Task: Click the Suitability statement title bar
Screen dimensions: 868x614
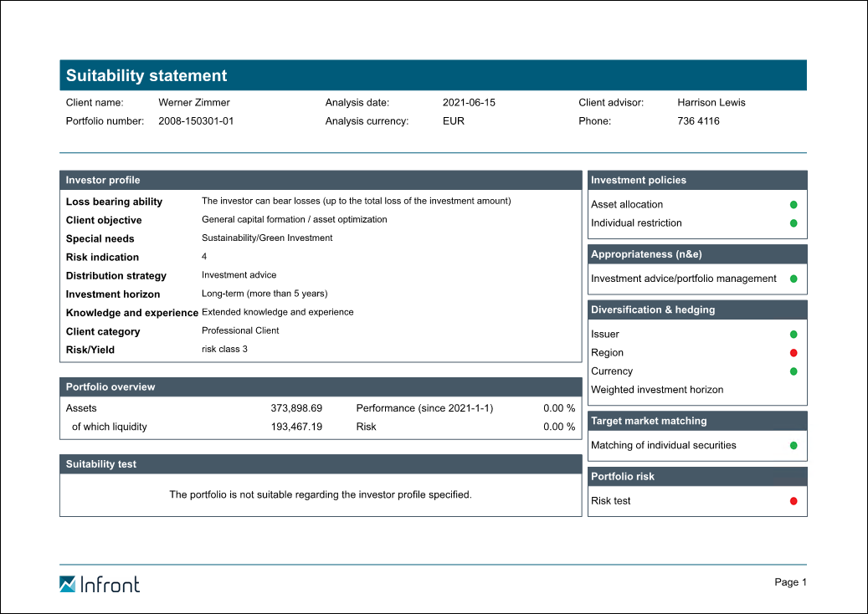Action: coord(433,75)
